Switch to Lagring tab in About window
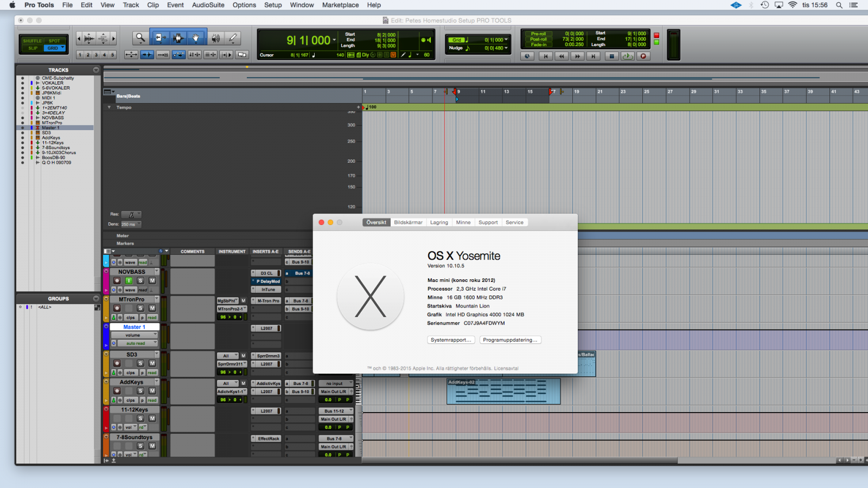Viewport: 868px width, 488px height. click(x=439, y=222)
